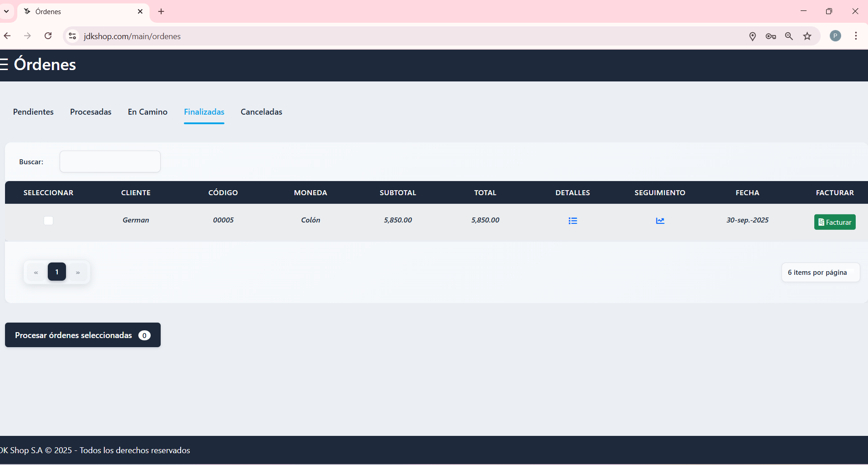Reload the current page
868x465 pixels.
(48, 36)
